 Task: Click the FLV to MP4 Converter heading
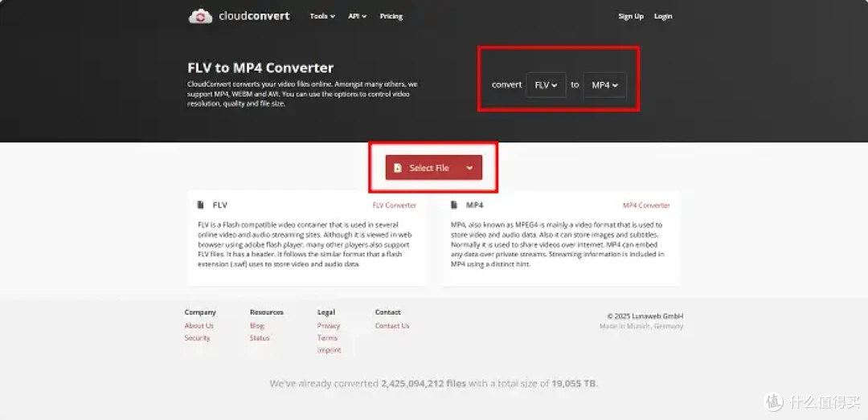click(x=260, y=68)
